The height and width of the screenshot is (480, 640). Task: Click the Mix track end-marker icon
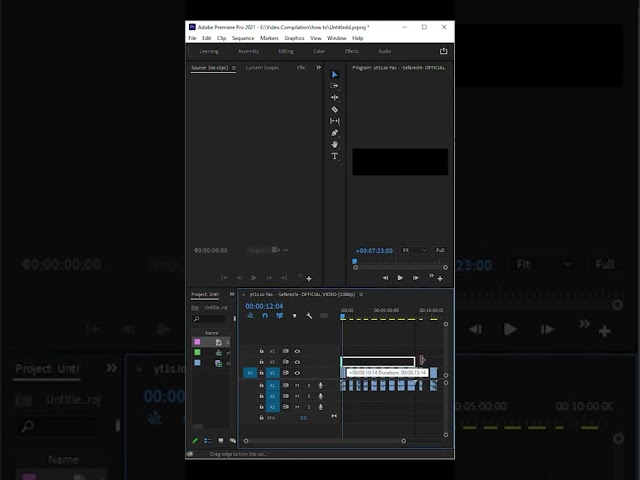[x=334, y=416]
